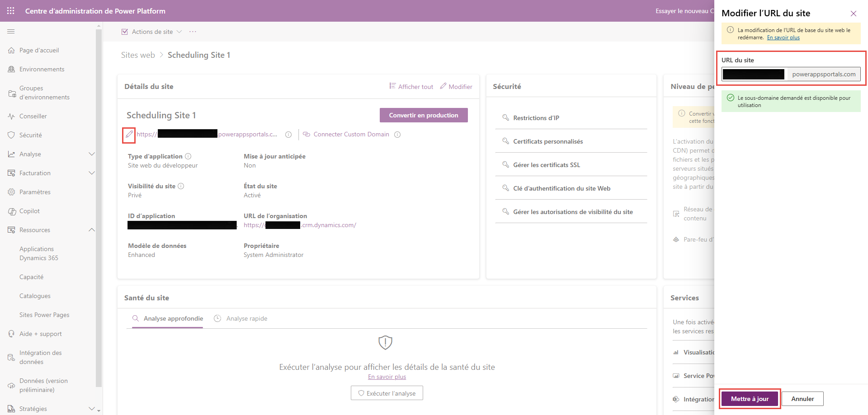868x415 pixels.
Task: Click Mettre à jour in the URL panel
Action: pos(750,399)
